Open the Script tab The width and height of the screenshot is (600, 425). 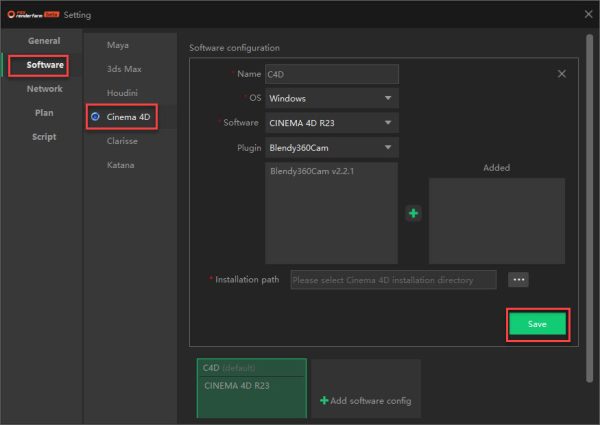[44, 137]
